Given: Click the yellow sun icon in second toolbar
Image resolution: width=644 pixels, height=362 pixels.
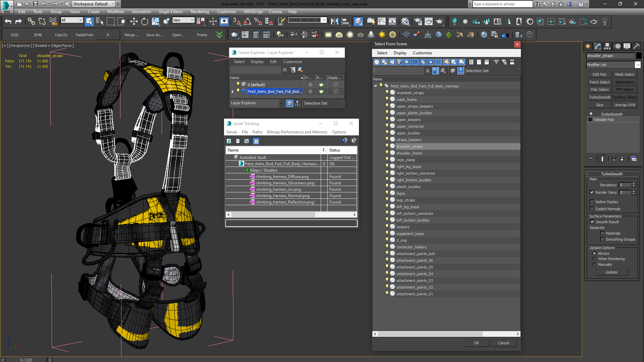Looking at the screenshot, I should (x=382, y=35).
